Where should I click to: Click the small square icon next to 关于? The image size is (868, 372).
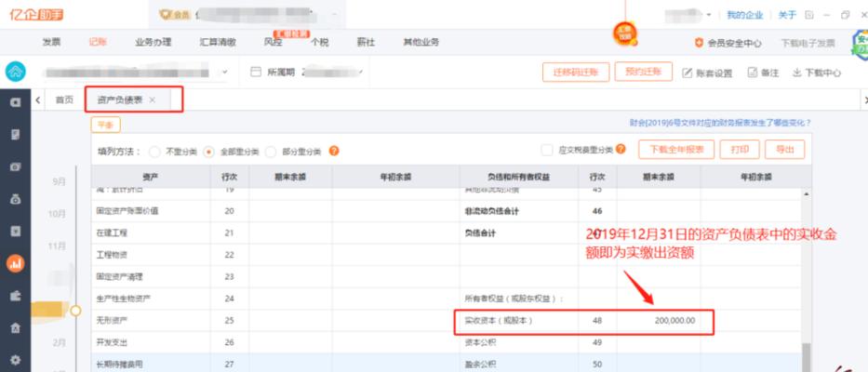pyautogui.click(x=809, y=15)
